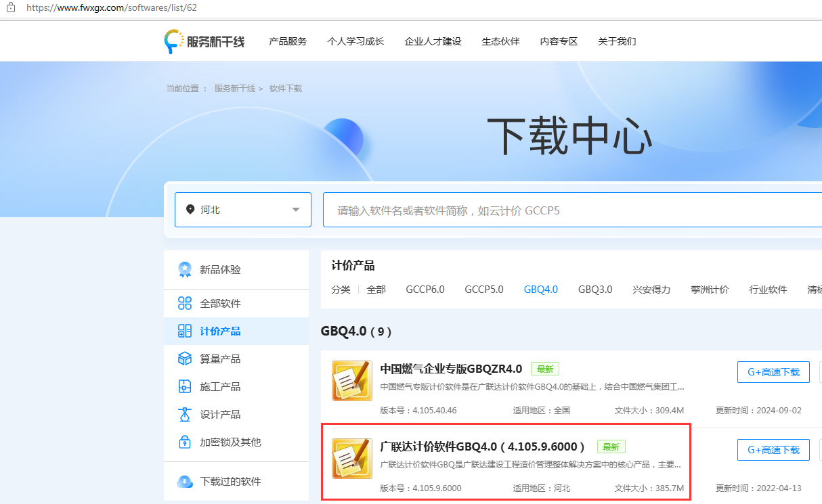Click the update time 2024-09-02
Image resolution: width=822 pixels, height=504 pixels.
pyautogui.click(x=779, y=411)
